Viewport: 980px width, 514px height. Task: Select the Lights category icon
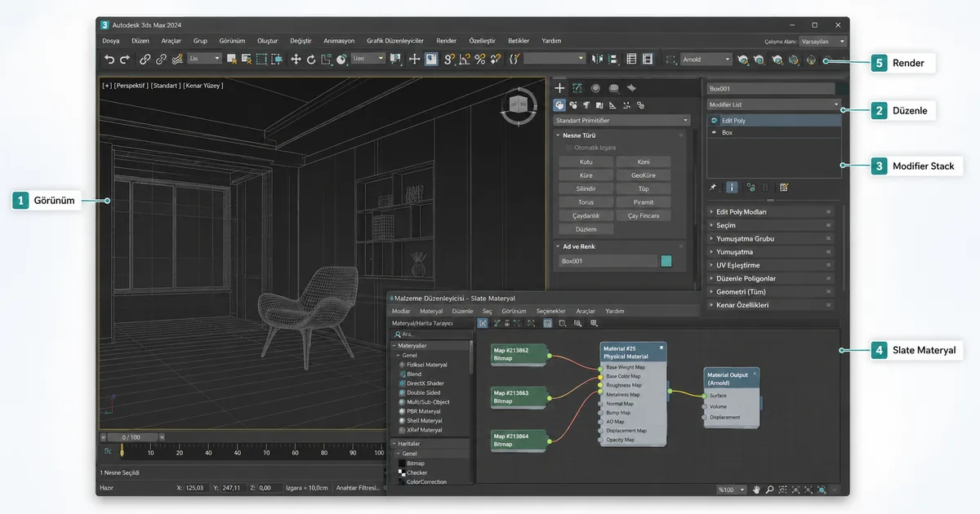point(586,105)
